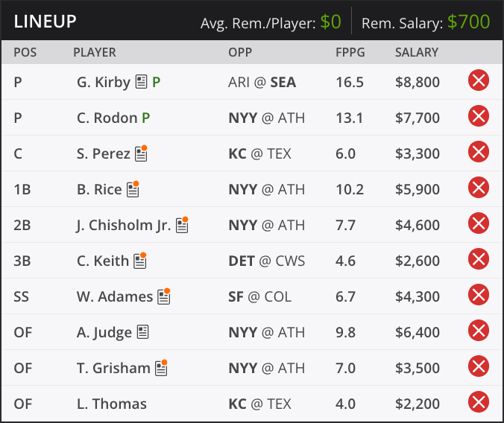Open G. Kirby's news notes icon
Viewport: 504px width, 423px height.
[x=141, y=82]
